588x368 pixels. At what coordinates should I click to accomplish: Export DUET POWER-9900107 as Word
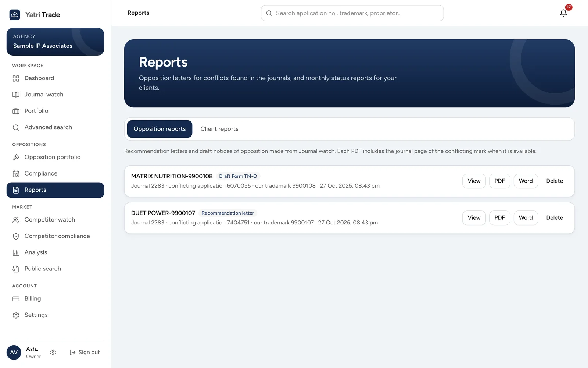(x=526, y=218)
